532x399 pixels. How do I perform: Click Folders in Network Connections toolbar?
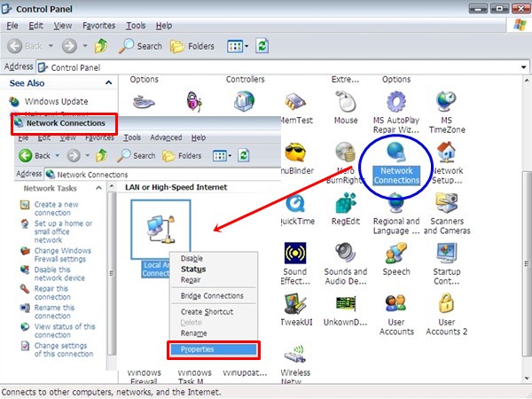pyautogui.click(x=182, y=156)
